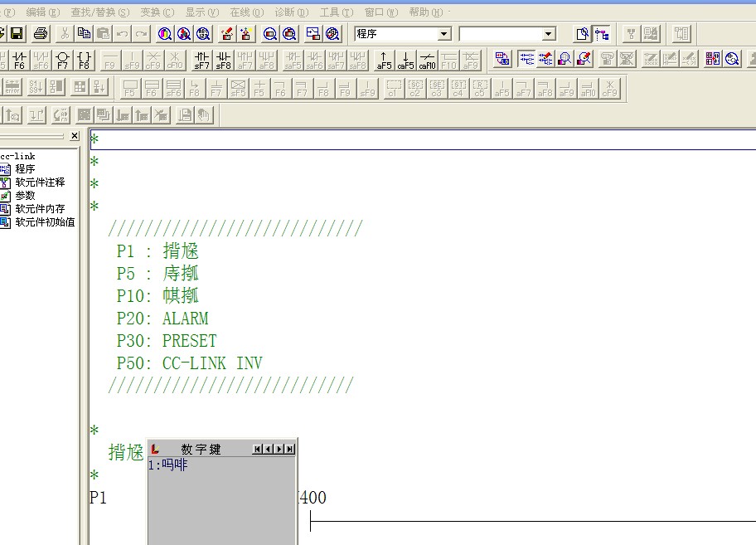Screen dimensions: 756x545
Task: Click the aF5 rising edge arrow button
Action: pyautogui.click(x=384, y=60)
